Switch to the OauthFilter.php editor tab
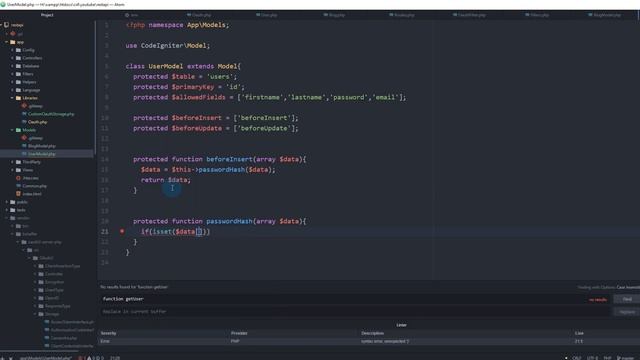Screen dimensions: 640x360 pos(469,15)
